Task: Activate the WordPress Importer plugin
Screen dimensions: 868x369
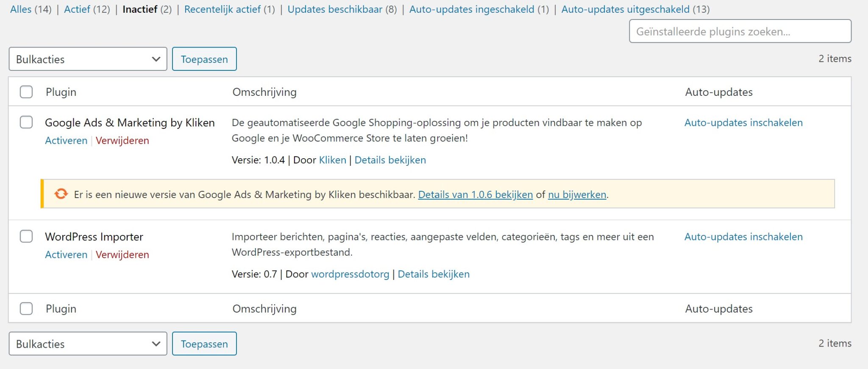Action: point(66,254)
